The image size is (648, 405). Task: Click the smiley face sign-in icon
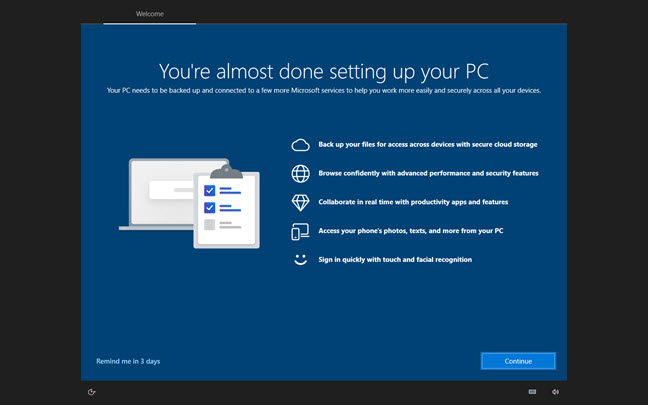click(300, 260)
